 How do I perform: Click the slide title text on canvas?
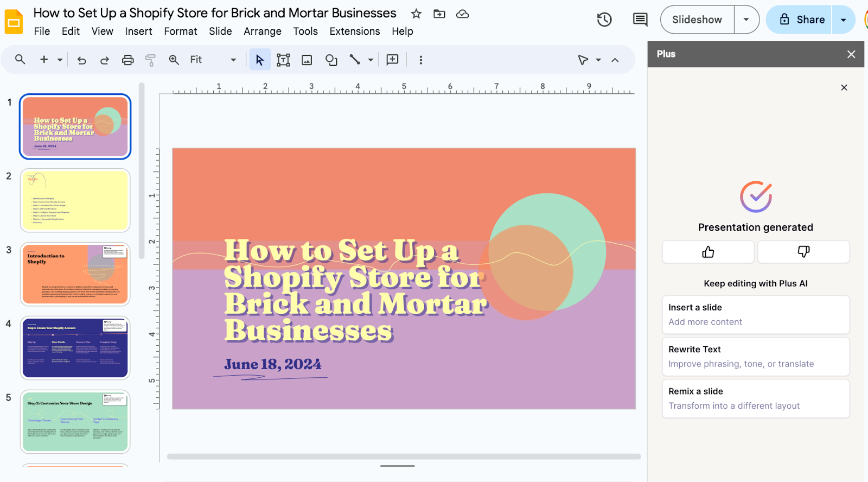tap(355, 291)
